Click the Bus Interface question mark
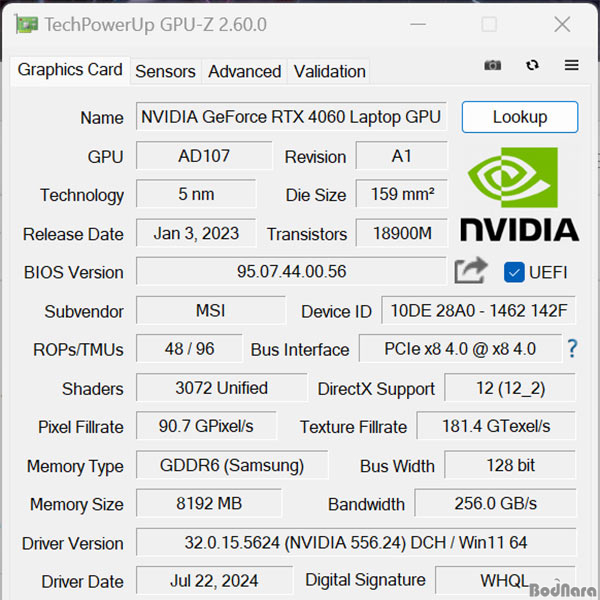The height and width of the screenshot is (600, 600). [572, 348]
